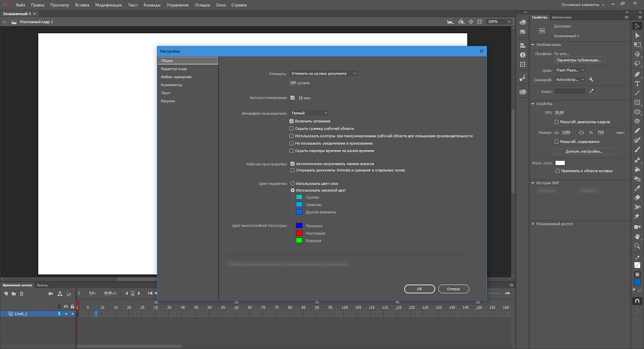Uncheck the 'Включить затенение' checkbox
This screenshot has width=644, height=349.
coord(291,121)
